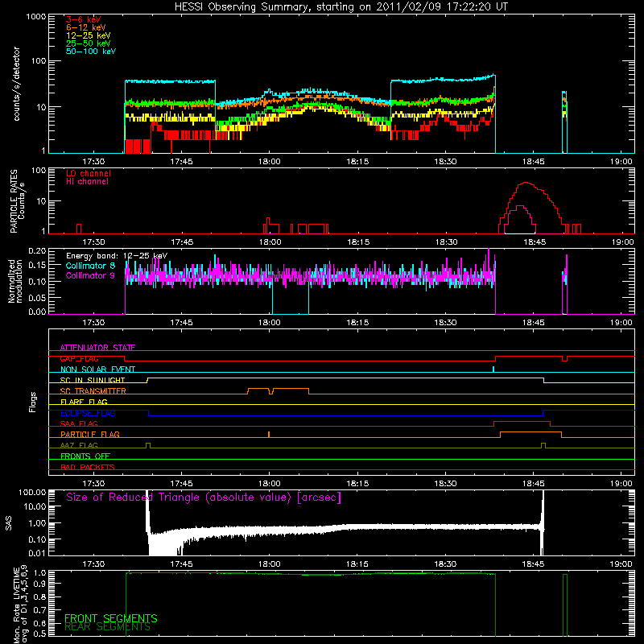Click the PARTICLE FLAG label
The width and height of the screenshot is (644, 644).
pos(90,434)
